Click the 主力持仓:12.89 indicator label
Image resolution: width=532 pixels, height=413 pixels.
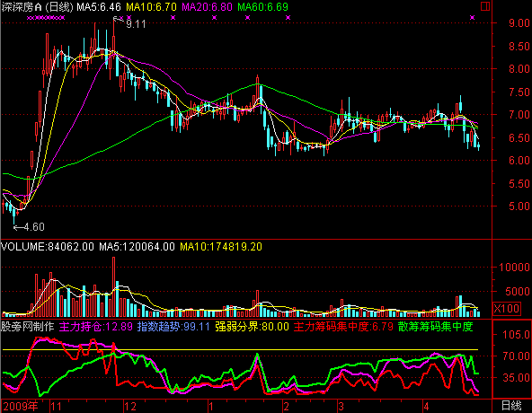95,327
